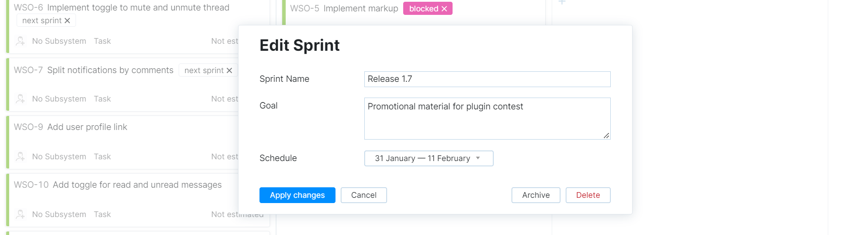868x235 pixels.
Task: Archive the Release 1.7 sprint
Action: click(536, 195)
